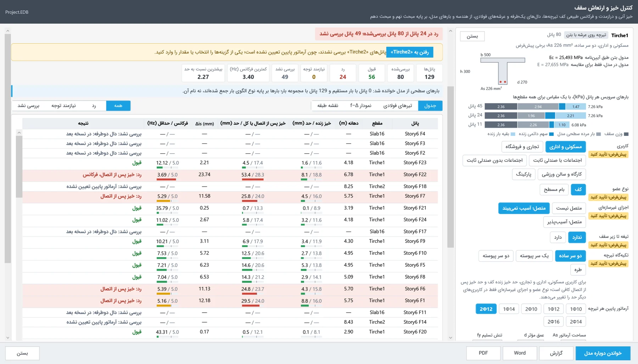Open the نقشه طبقه tab
Image resolution: width=638 pixels, height=364 pixels.
pyautogui.click(x=328, y=106)
